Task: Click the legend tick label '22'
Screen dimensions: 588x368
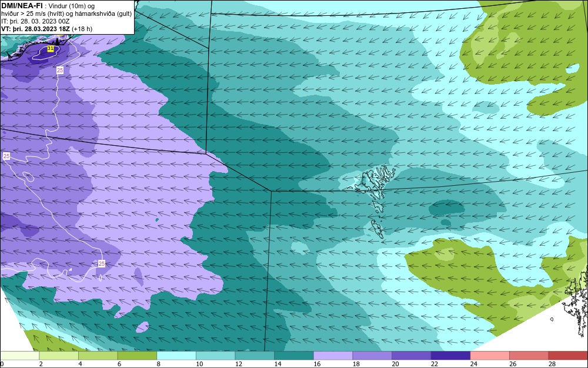Action: [435, 364]
